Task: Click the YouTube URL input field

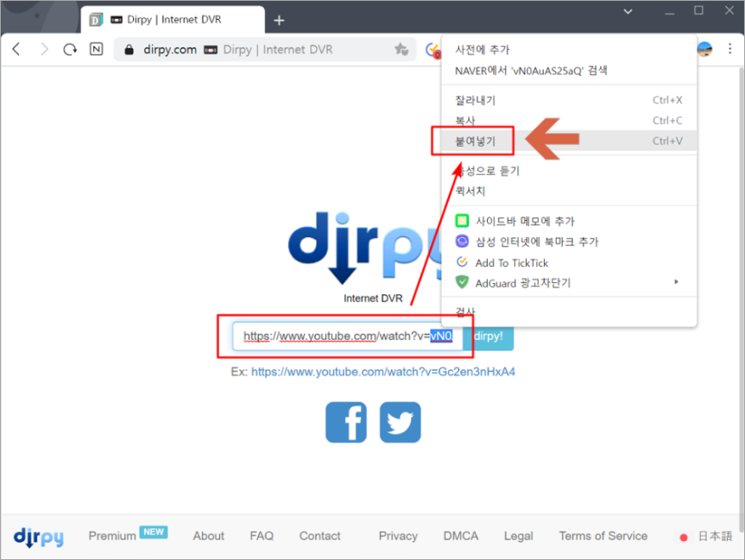Action: pyautogui.click(x=347, y=337)
